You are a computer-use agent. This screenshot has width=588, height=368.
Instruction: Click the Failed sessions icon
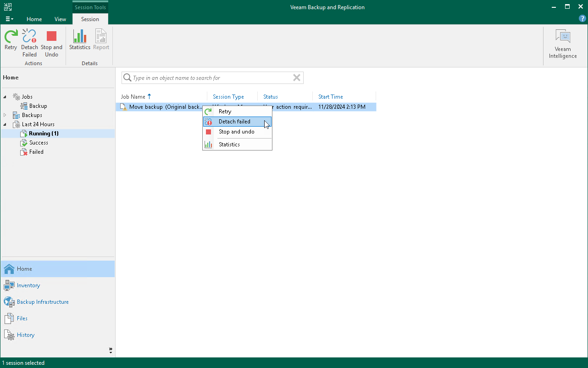coord(24,152)
